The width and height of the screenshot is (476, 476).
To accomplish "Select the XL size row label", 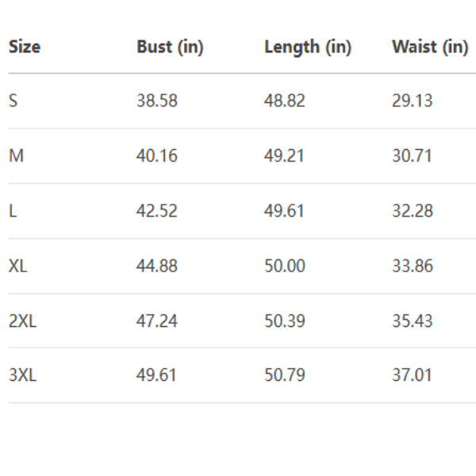I will coord(17,266).
